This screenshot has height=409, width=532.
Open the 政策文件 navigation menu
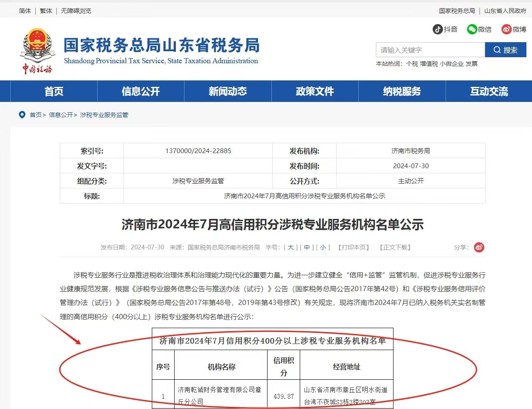point(315,91)
